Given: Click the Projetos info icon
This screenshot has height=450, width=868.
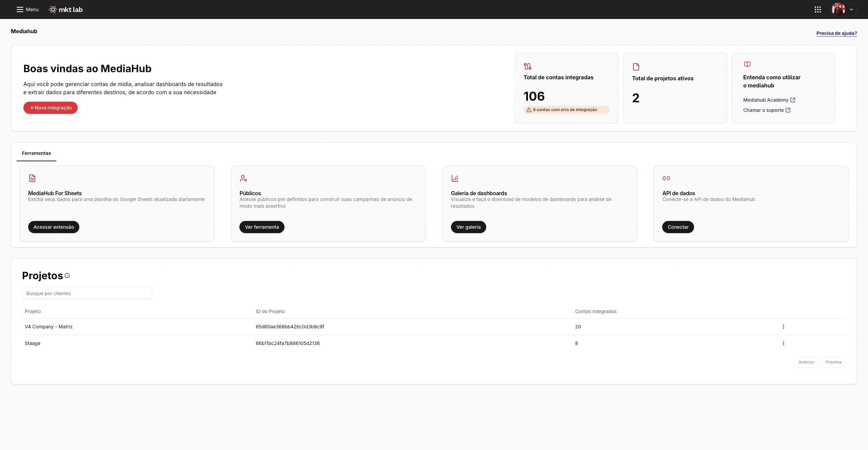Looking at the screenshot, I should 67,275.
